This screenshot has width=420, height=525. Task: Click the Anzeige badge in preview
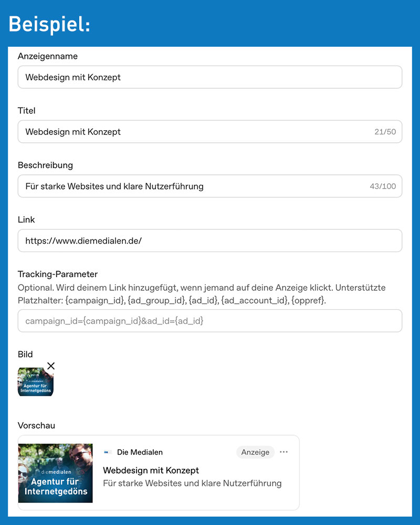click(x=255, y=452)
